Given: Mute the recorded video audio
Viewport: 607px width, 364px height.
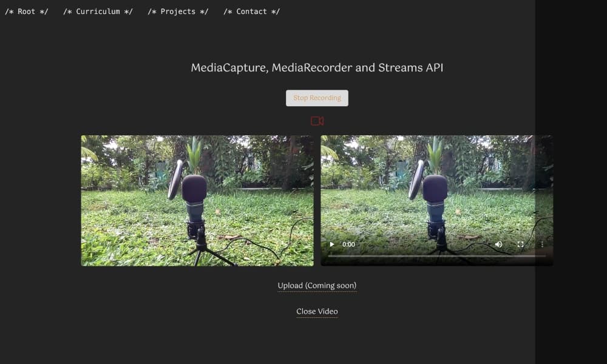Looking at the screenshot, I should [x=498, y=244].
